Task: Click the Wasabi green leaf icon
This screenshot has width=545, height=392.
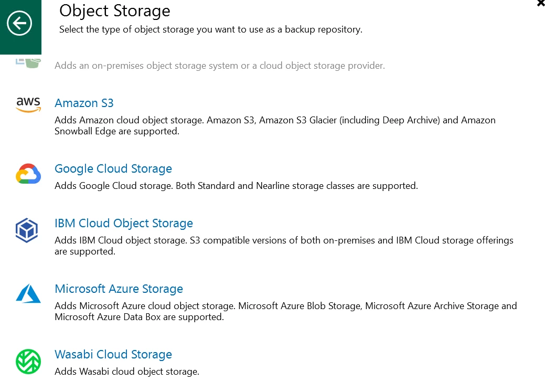Action: coord(28,361)
